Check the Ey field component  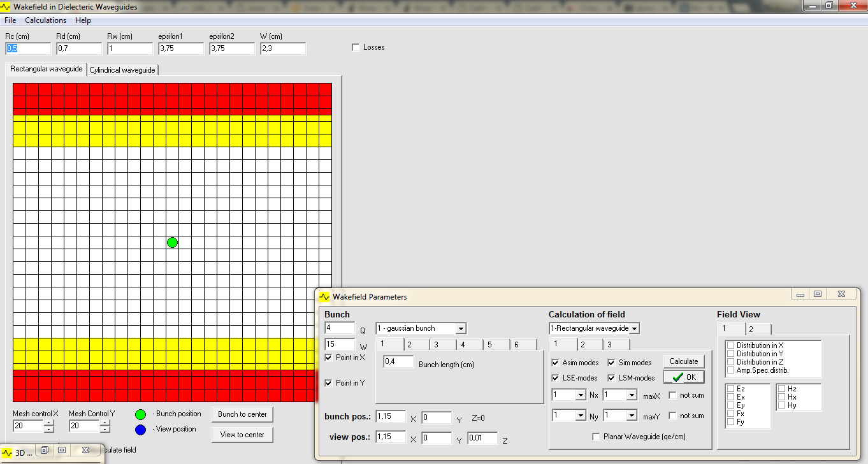731,405
